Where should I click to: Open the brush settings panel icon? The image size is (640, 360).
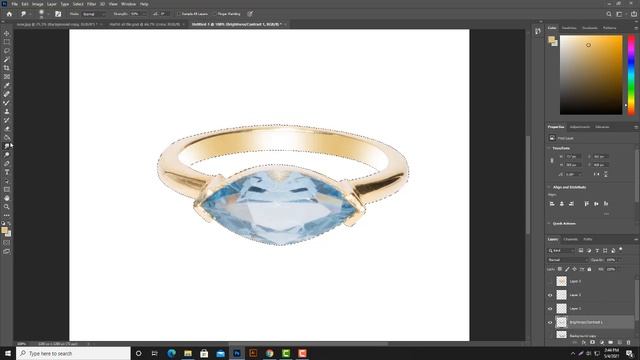click(x=58, y=14)
